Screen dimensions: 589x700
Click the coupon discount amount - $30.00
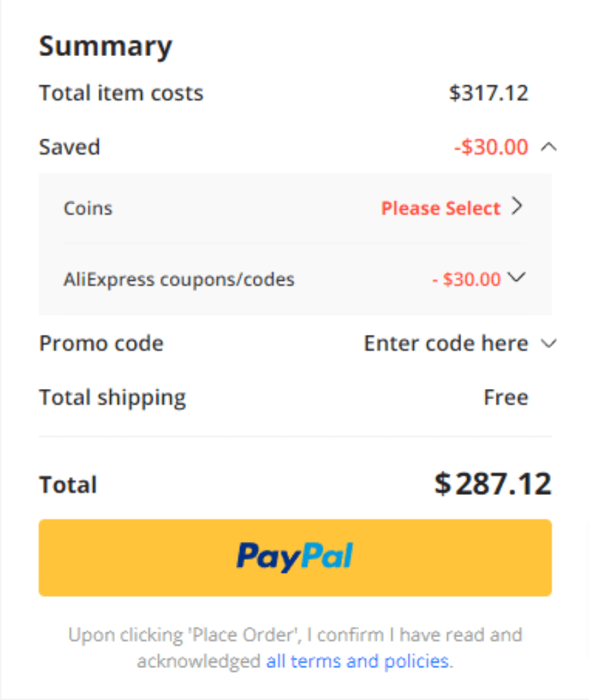(x=466, y=280)
